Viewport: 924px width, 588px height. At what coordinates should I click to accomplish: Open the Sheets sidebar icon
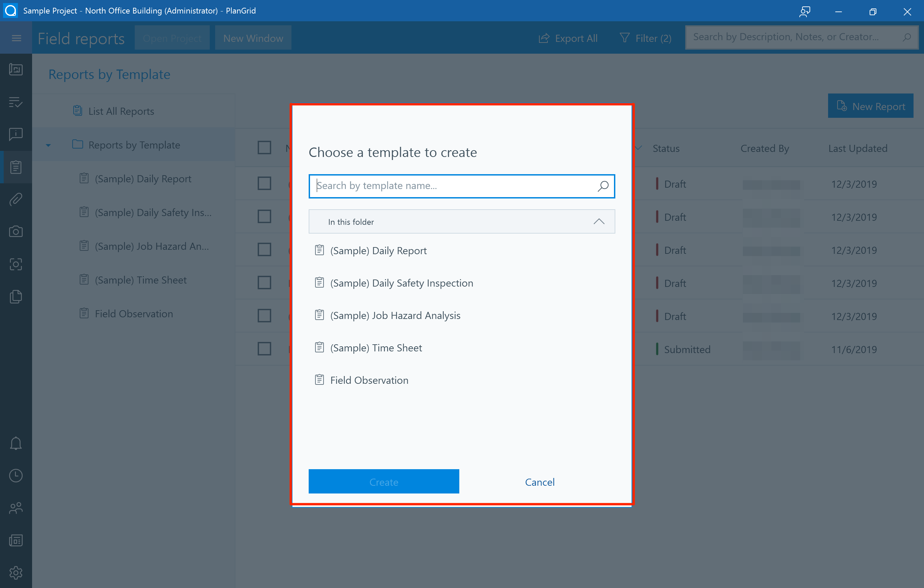click(16, 70)
